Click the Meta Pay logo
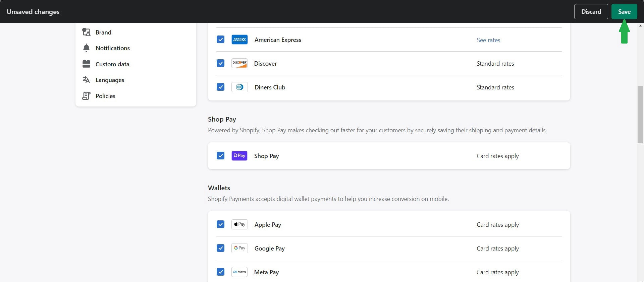 (x=239, y=272)
